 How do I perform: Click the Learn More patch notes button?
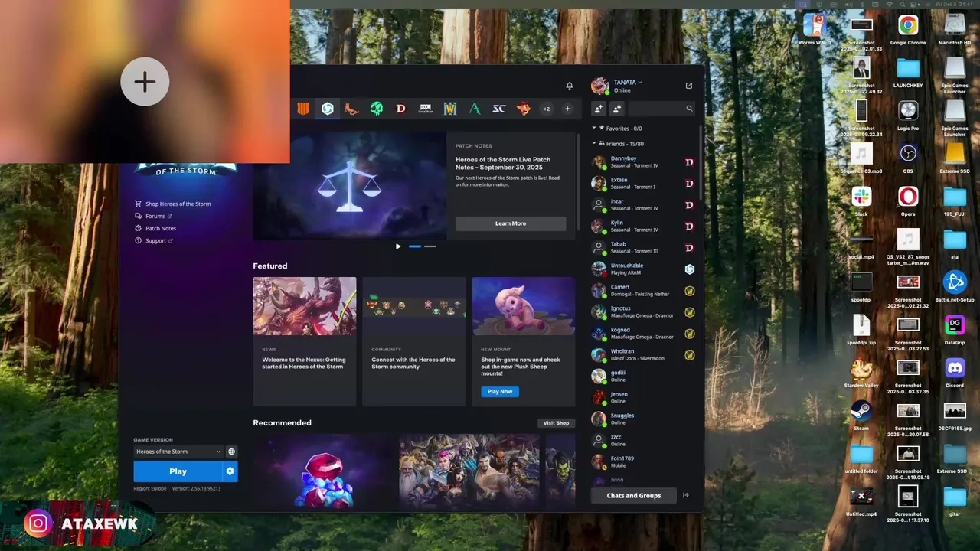click(x=511, y=223)
